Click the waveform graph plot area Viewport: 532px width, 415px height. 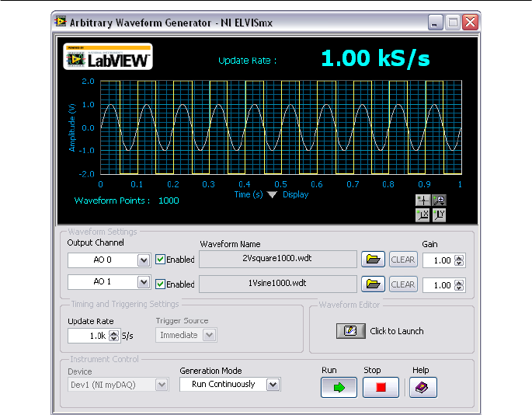click(281, 127)
